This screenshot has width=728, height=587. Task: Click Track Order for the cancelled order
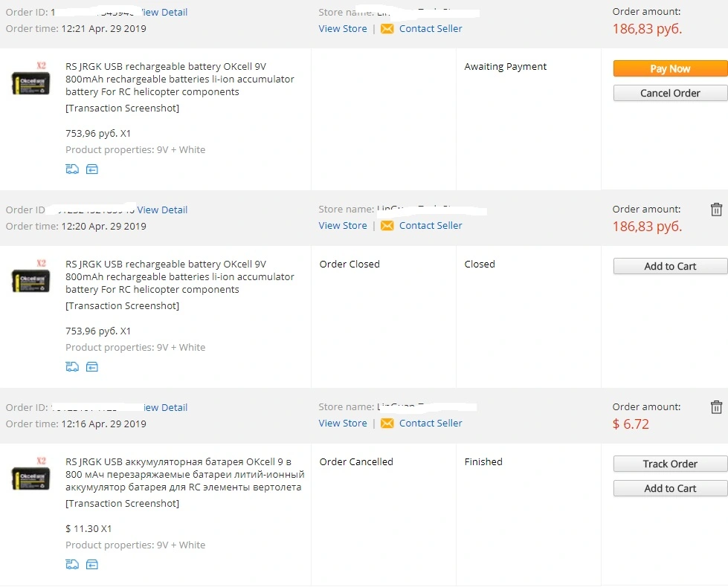(x=670, y=464)
